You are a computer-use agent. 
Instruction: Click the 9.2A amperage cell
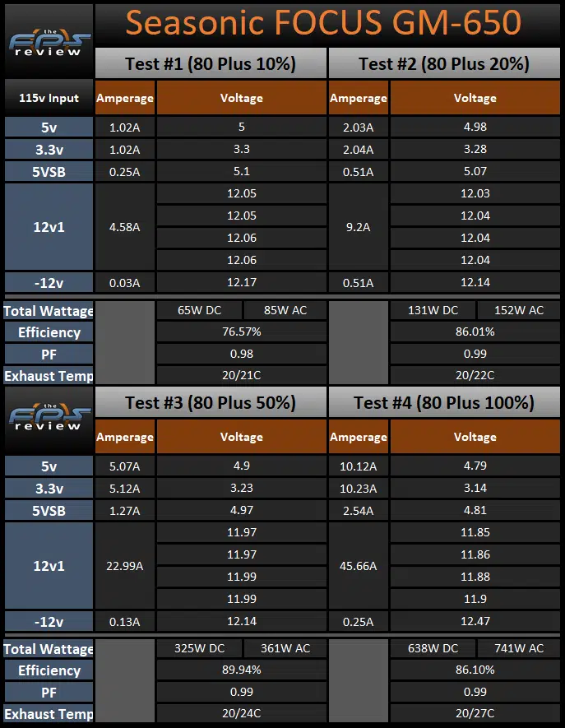click(x=358, y=227)
